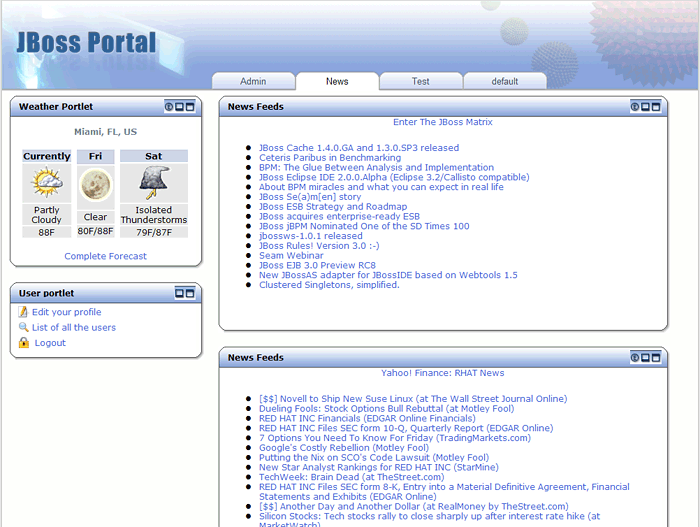Click the Logout link
Screen dimensions: 700x527
pos(50,343)
